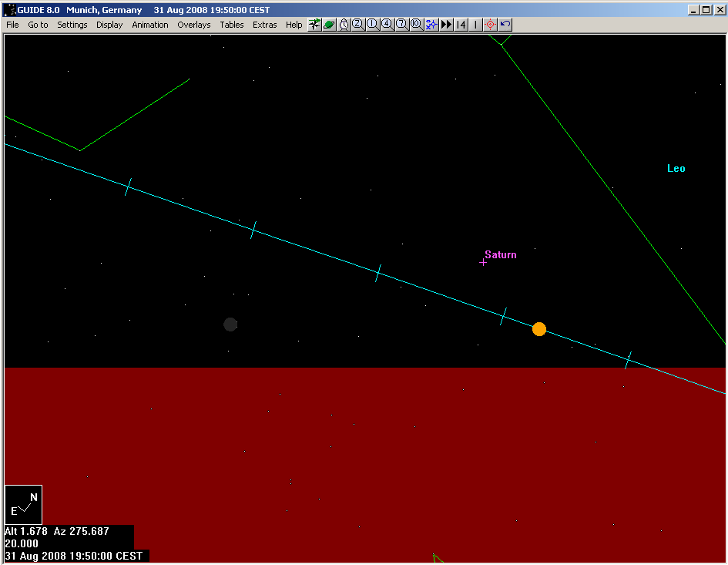Viewport: 728px width, 565px height.
Task: Open the Tables menu
Action: [x=231, y=25]
